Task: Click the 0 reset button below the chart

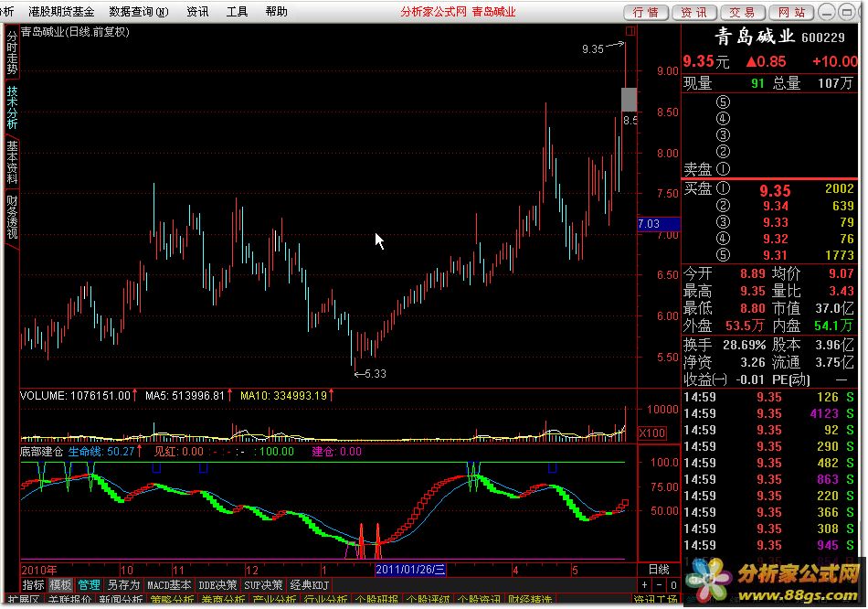Action: 672,584
